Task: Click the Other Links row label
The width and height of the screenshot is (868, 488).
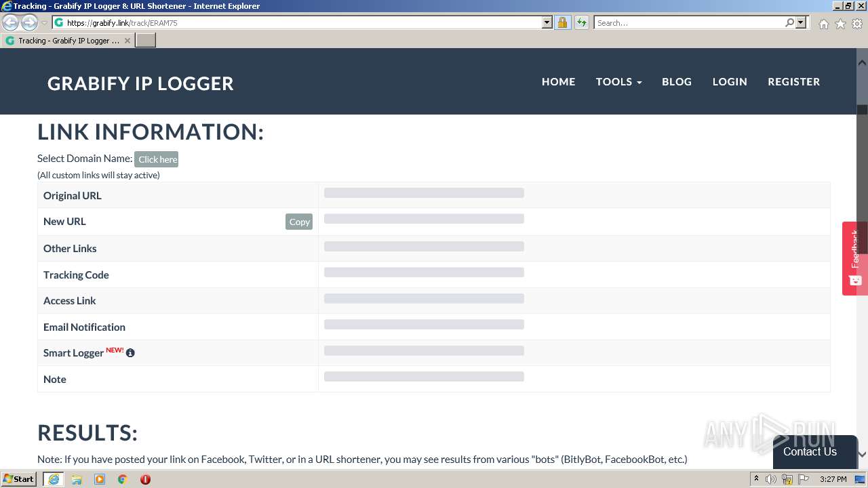Action: pos(70,248)
